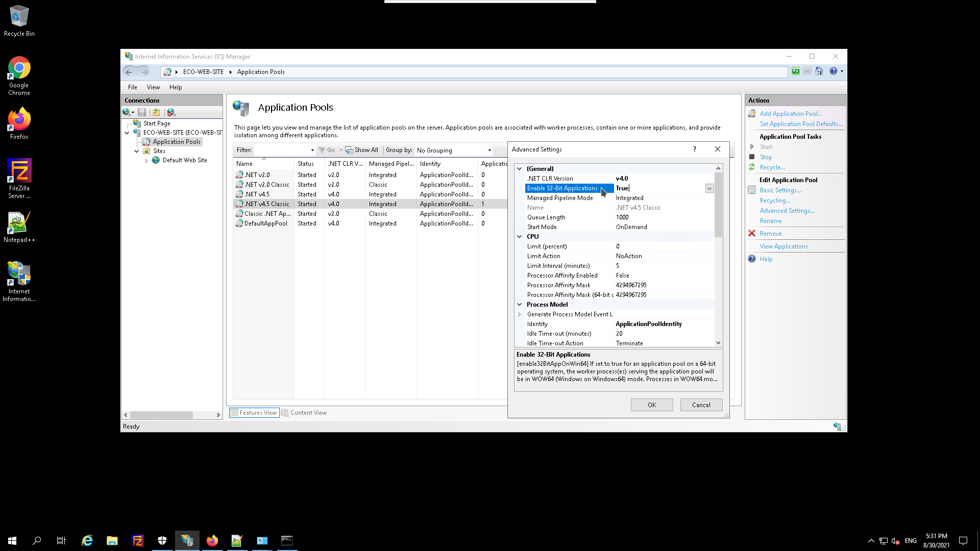Click the Filter input field

(282, 150)
